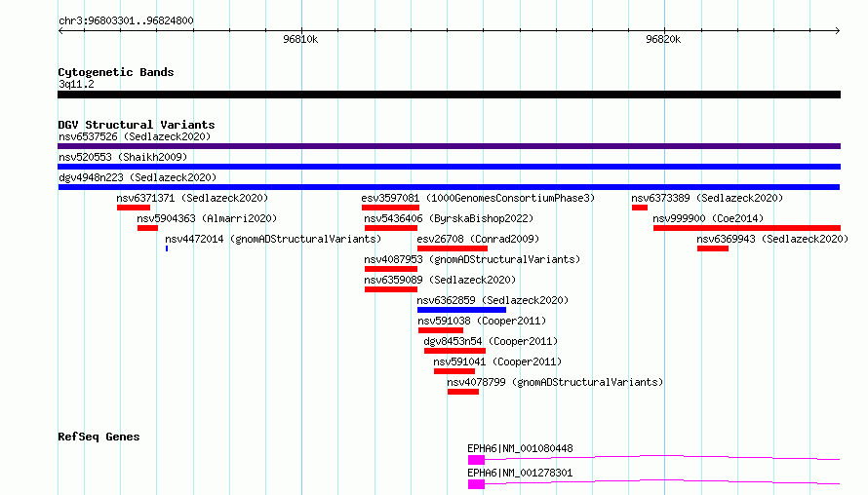This screenshot has height=495, width=868.
Task: Click the small red nsv6373389 bar
Action: 640,208
